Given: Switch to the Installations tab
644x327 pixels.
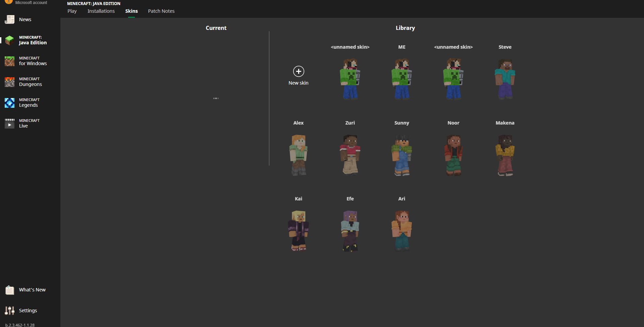Looking at the screenshot, I should 101,11.
